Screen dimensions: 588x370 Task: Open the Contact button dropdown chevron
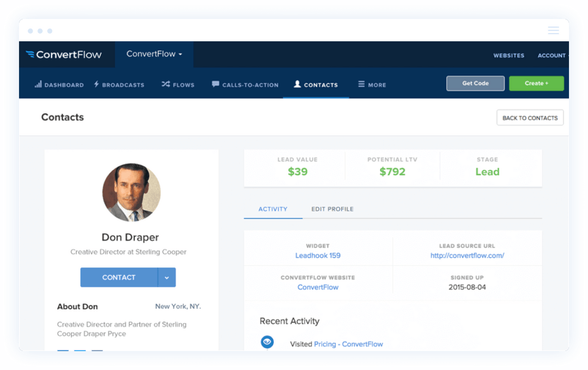pyautogui.click(x=167, y=277)
